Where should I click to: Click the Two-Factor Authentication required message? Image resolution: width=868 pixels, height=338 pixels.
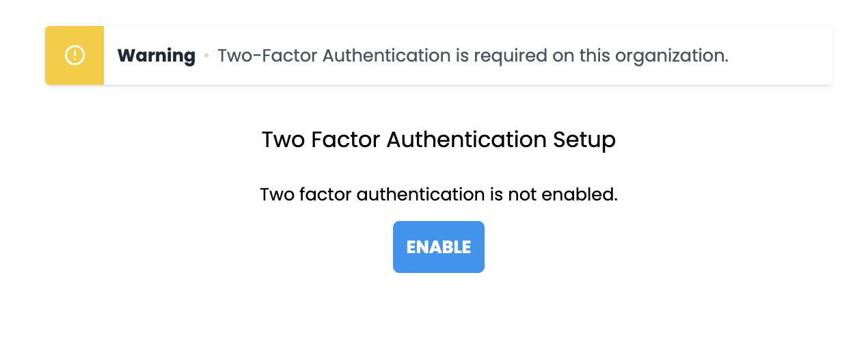(x=472, y=55)
